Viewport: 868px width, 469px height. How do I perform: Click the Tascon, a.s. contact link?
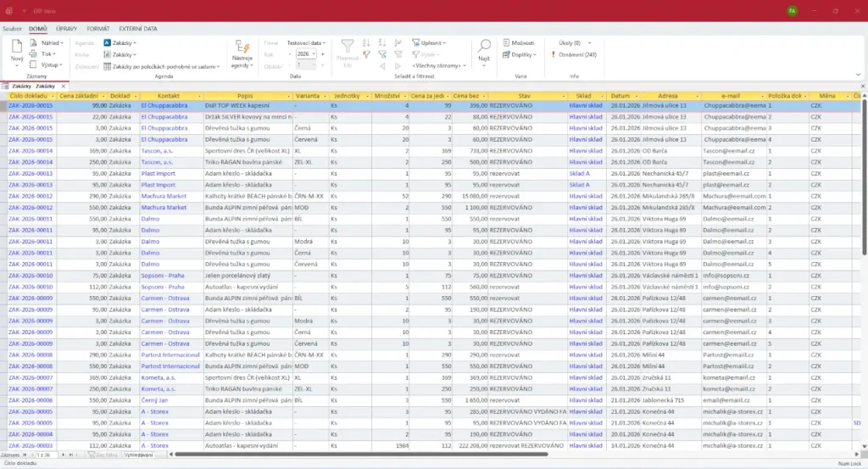[x=159, y=150]
